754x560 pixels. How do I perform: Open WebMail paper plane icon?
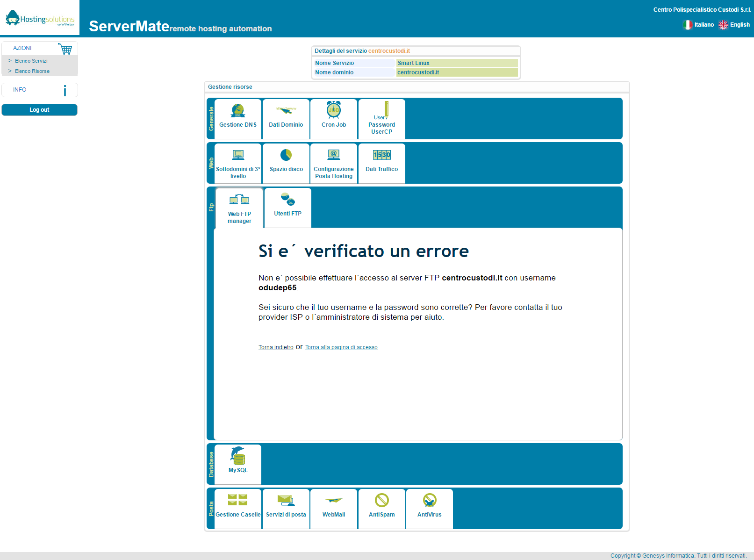[x=334, y=500]
